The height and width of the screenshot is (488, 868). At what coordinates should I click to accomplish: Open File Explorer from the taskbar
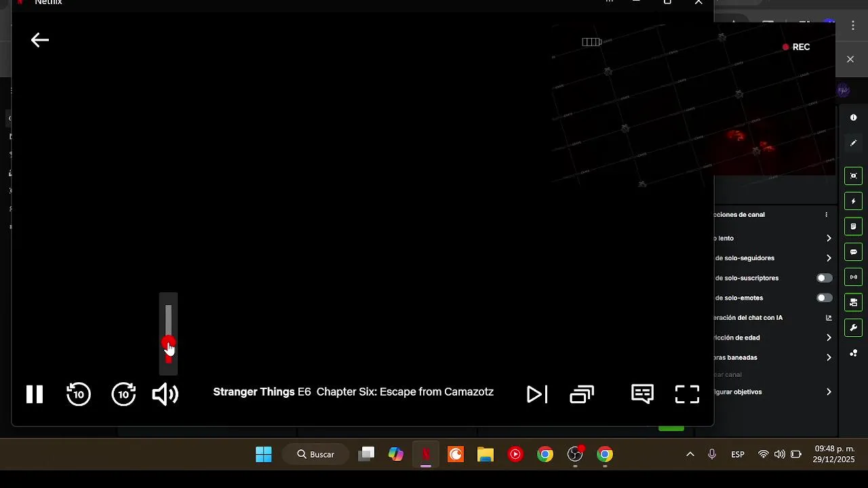click(486, 454)
